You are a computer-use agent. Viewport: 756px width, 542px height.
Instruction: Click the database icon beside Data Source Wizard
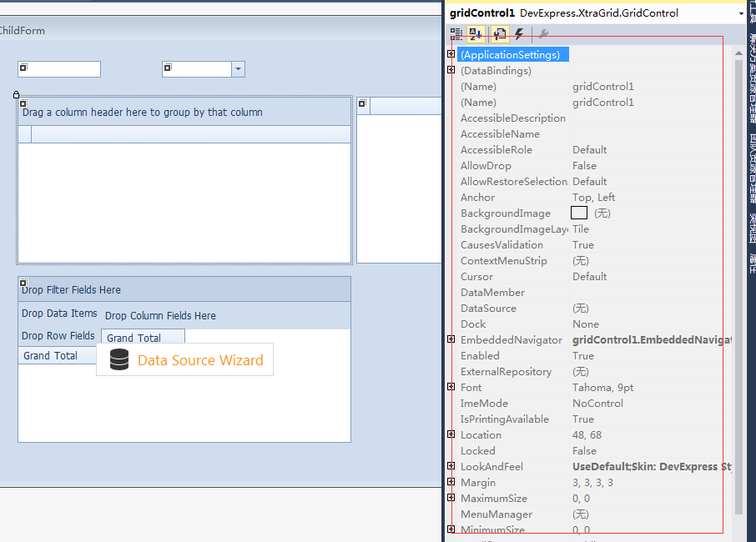(x=119, y=360)
